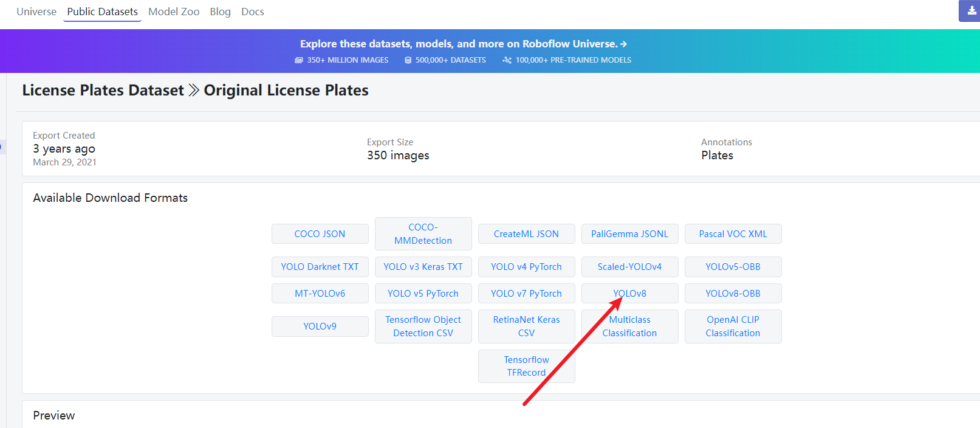Download in YOLOv9 format
980x428 pixels.
click(x=320, y=326)
